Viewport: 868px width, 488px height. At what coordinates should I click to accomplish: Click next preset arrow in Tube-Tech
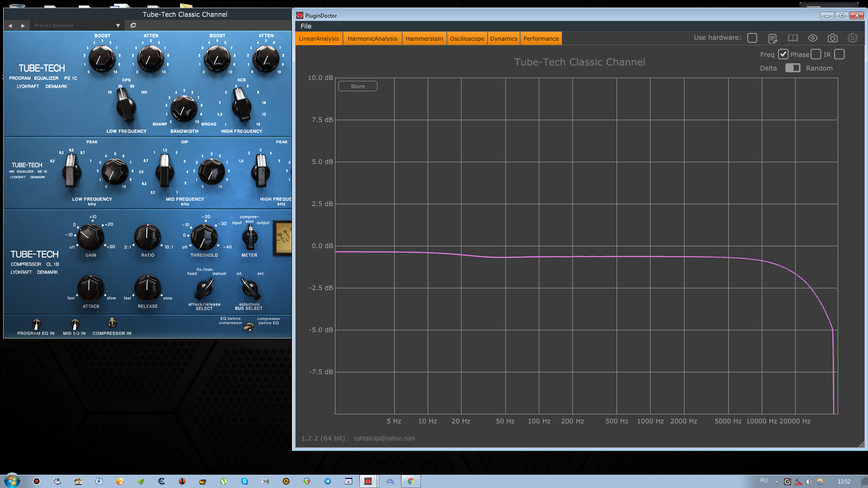pos(23,26)
